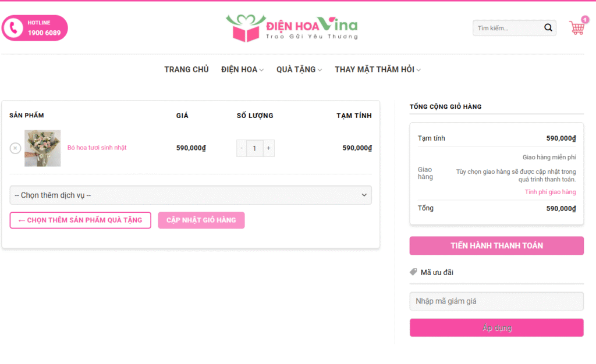Expand the ĐIỆN HOA menu
The width and height of the screenshot is (596, 364).
tap(242, 70)
